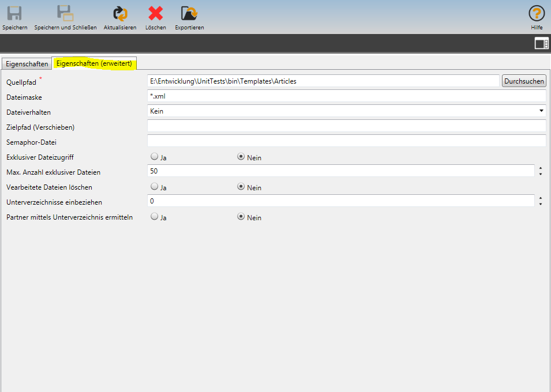Viewport: 551px width, 392px height.
Task: Click Speichern und Schließen icon
Action: coord(65,14)
